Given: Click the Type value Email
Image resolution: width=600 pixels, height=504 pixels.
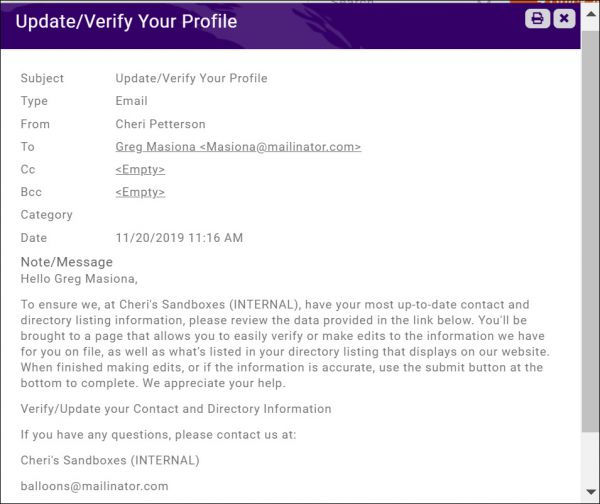Looking at the screenshot, I should 131,101.
